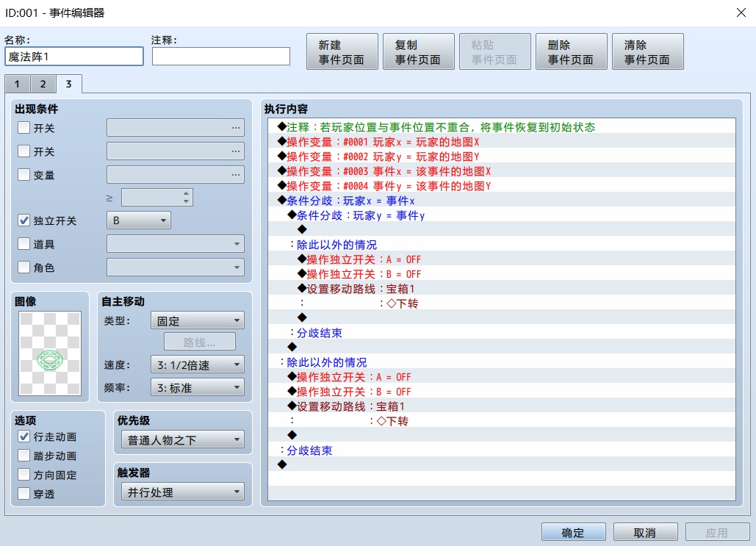Select the green 注释 comment command line
Viewport: 756px width, 546px height.
point(501,127)
